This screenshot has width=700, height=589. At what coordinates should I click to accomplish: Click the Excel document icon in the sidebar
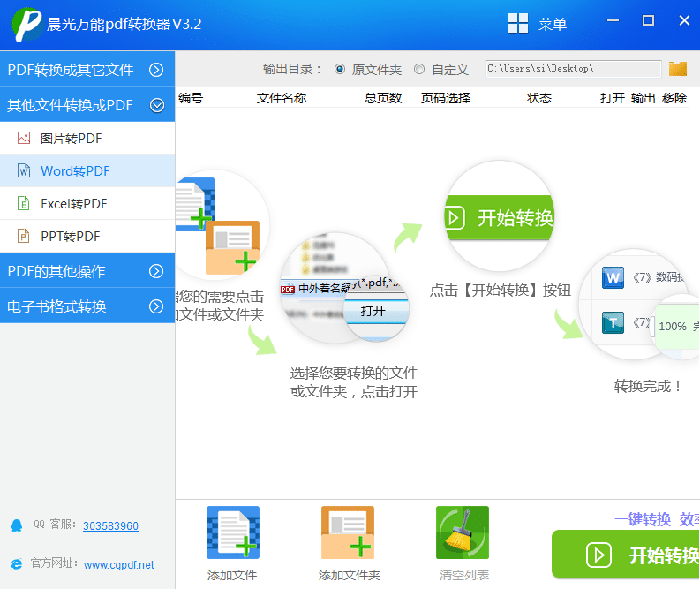point(24,203)
